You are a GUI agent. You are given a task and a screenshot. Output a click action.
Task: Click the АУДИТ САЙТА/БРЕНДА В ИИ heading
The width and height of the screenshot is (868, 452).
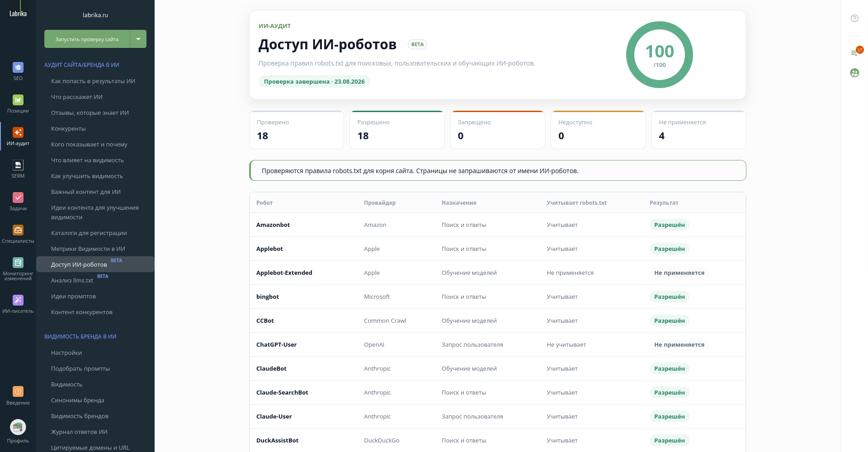pos(82,65)
